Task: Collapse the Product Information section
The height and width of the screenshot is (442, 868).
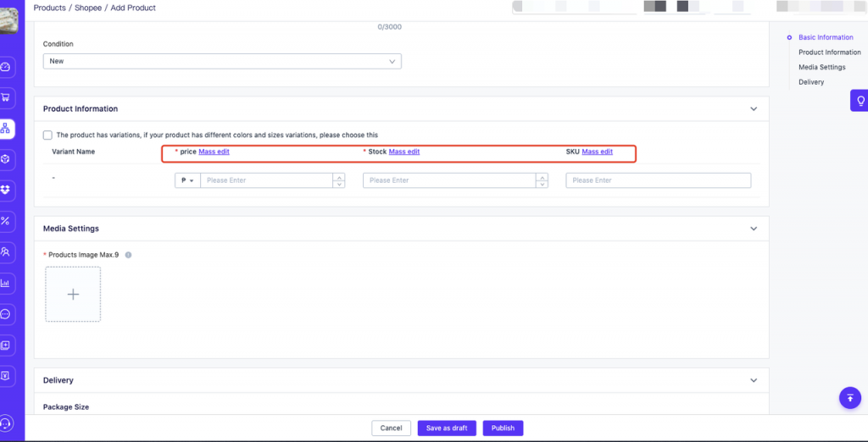Action: tap(754, 109)
